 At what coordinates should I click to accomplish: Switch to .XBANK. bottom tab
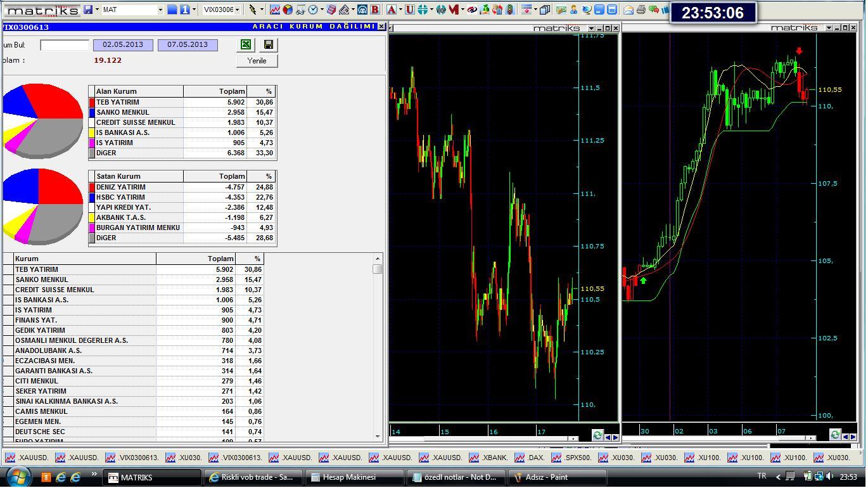[x=488, y=457]
